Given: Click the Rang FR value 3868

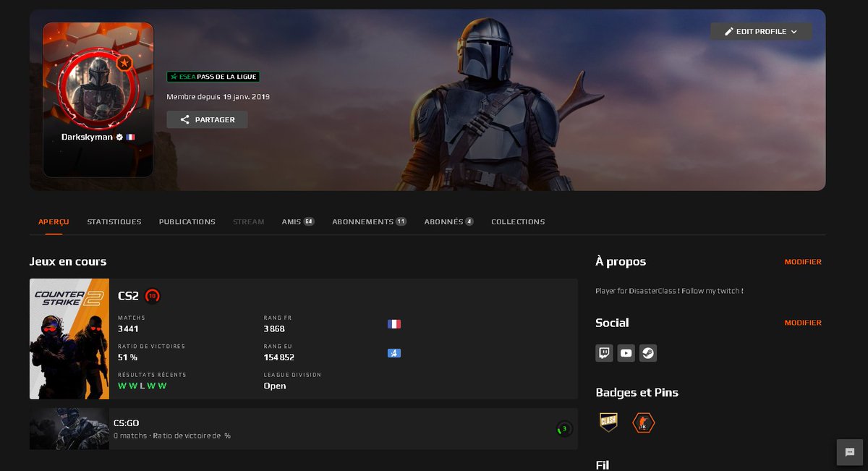Looking at the screenshot, I should point(274,328).
